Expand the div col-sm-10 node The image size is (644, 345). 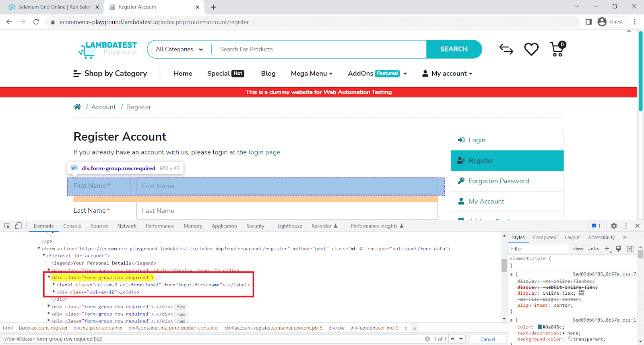54,292
